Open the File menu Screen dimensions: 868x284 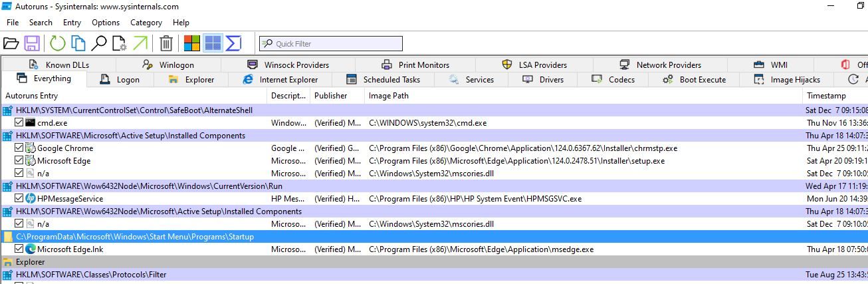click(13, 22)
